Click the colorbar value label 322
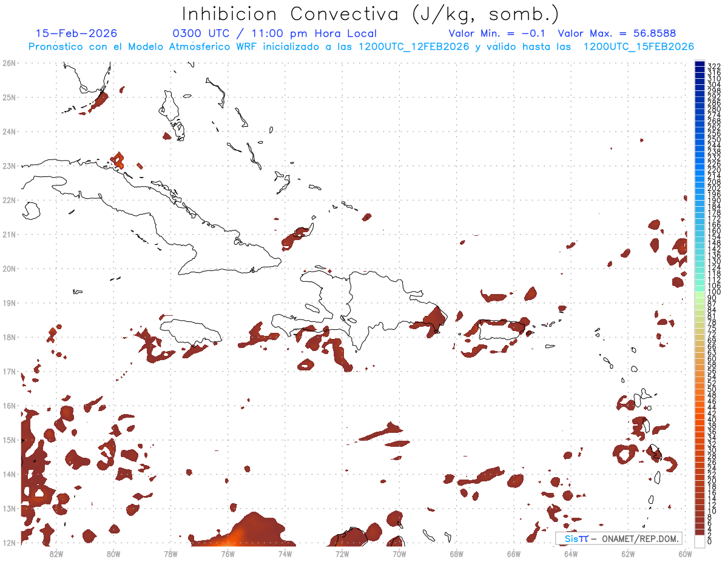This screenshot has width=728, height=562. pyautogui.click(x=714, y=65)
